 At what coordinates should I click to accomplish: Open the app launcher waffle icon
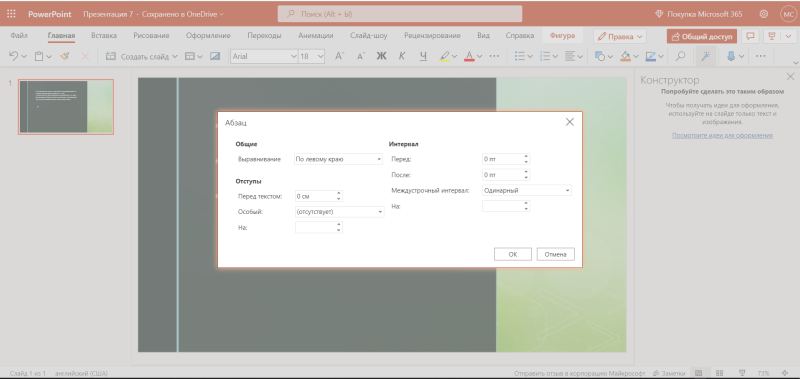tap(11, 14)
